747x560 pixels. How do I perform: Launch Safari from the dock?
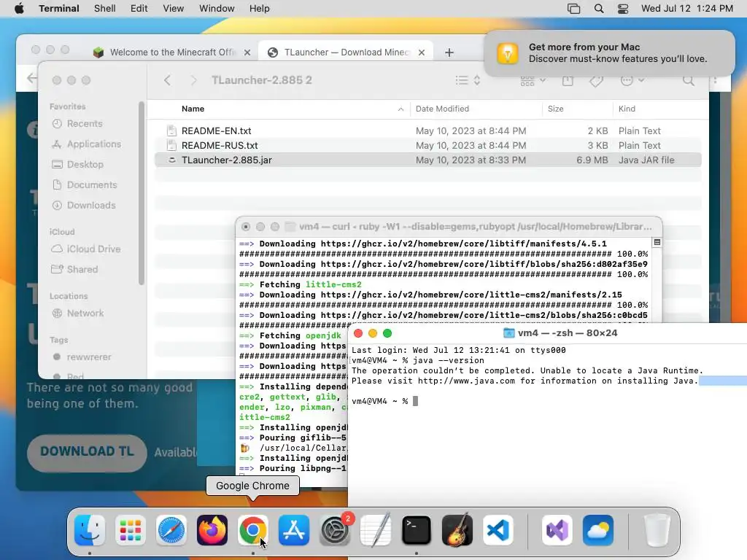coord(171,530)
